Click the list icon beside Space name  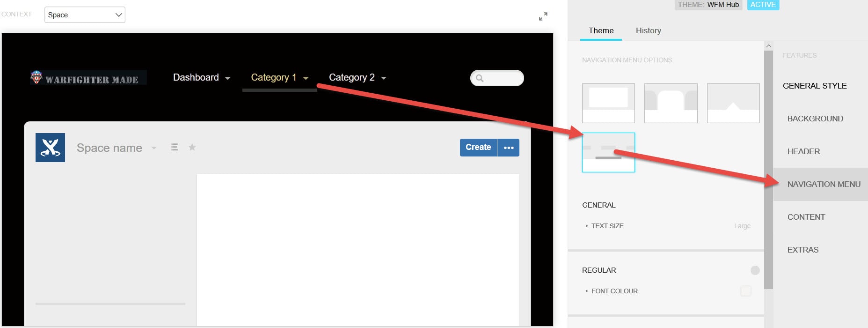click(x=175, y=147)
